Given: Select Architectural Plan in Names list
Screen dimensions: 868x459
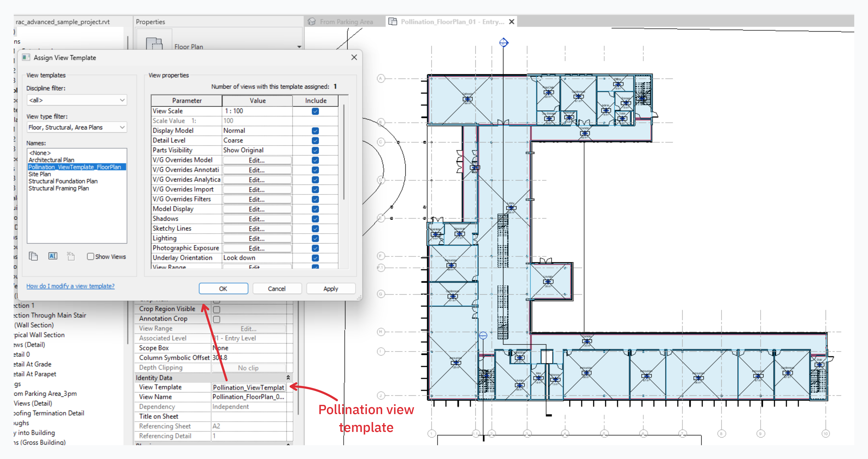Looking at the screenshot, I should click(51, 160).
